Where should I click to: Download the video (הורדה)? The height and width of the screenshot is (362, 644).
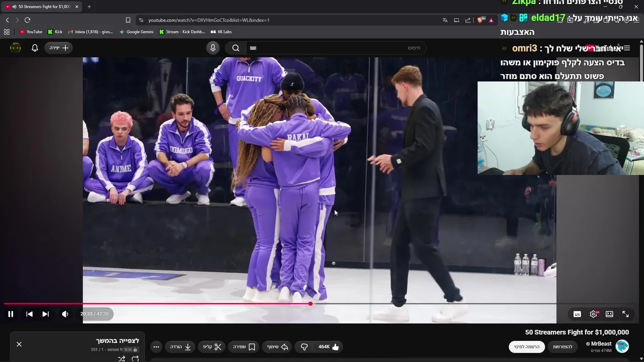181,347
